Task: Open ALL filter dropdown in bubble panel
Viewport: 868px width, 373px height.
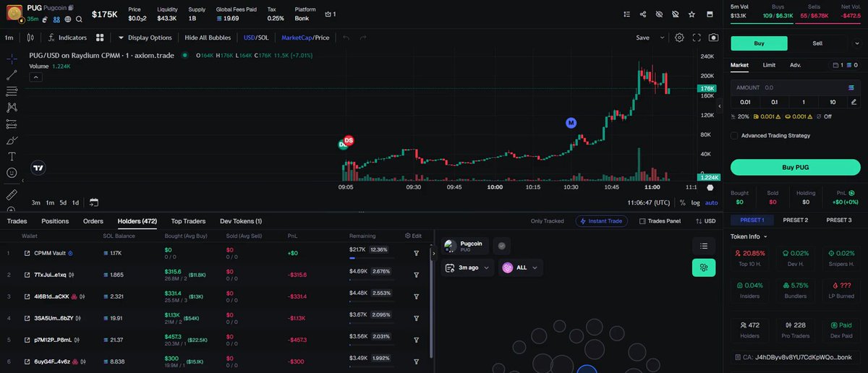Action: [521, 267]
